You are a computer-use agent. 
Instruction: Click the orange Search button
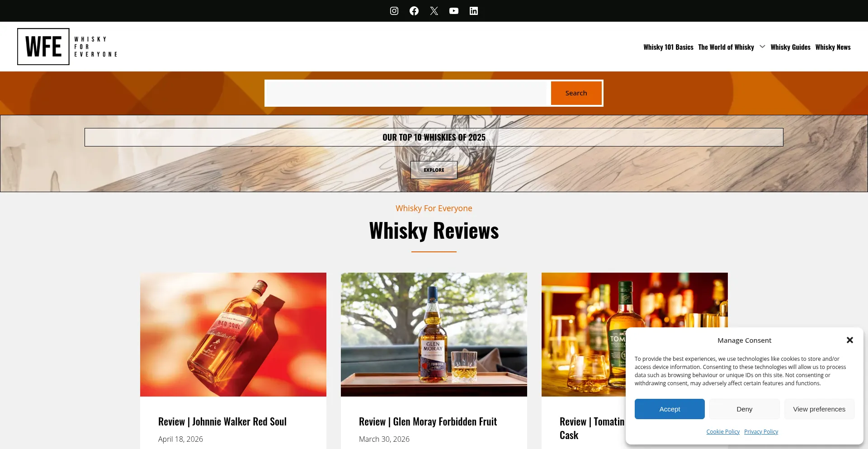576,93
